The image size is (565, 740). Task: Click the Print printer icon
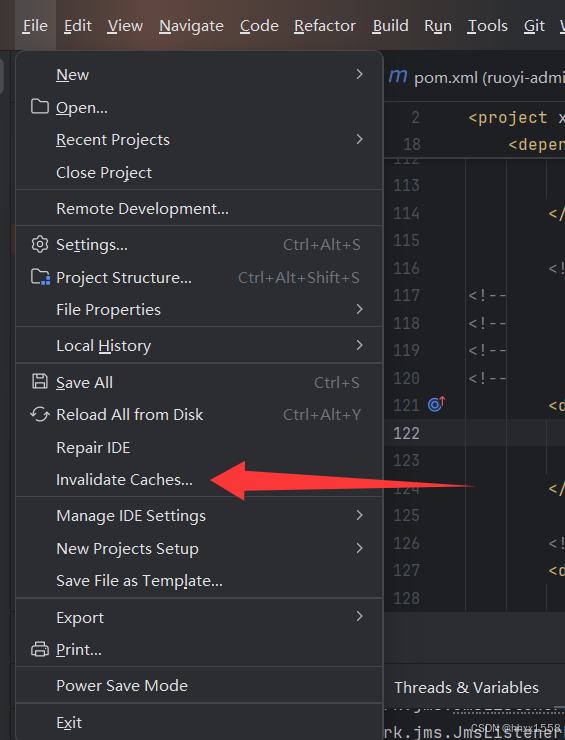click(40, 649)
